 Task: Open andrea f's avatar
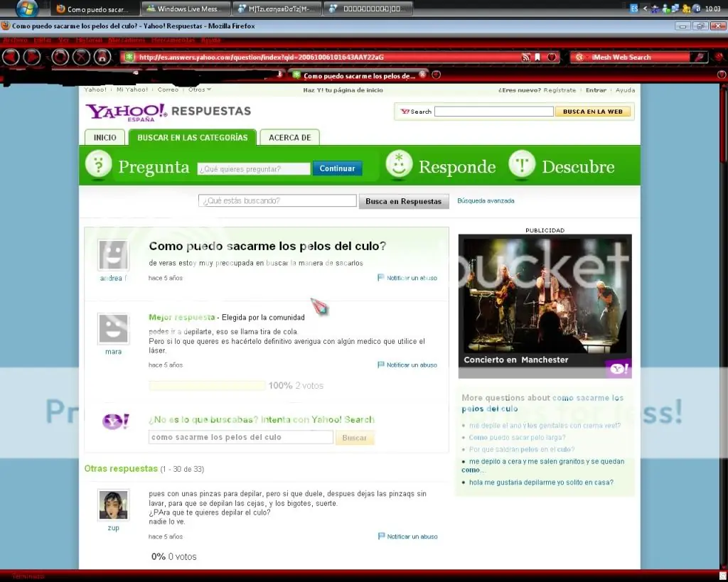113,255
